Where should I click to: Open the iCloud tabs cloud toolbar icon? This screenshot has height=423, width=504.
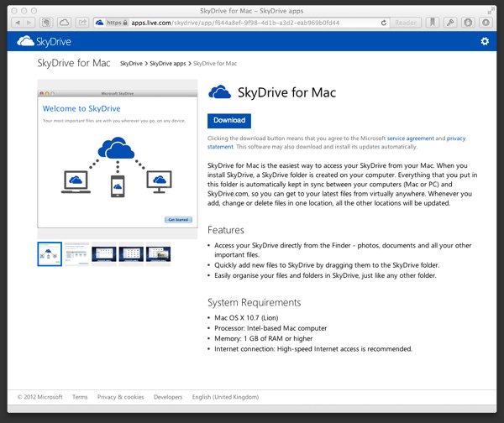click(65, 23)
